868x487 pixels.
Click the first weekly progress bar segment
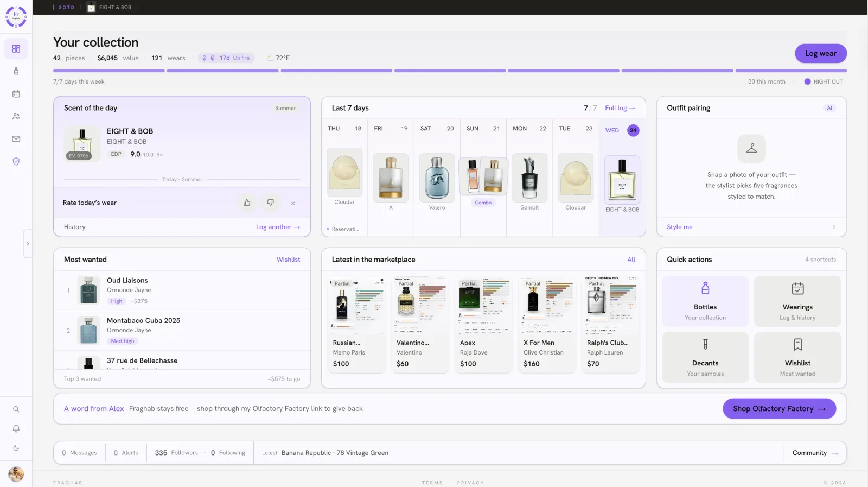pyautogui.click(x=109, y=71)
